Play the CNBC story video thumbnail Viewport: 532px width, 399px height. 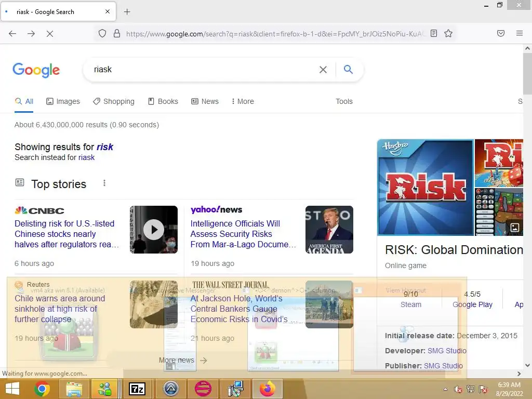[154, 230]
